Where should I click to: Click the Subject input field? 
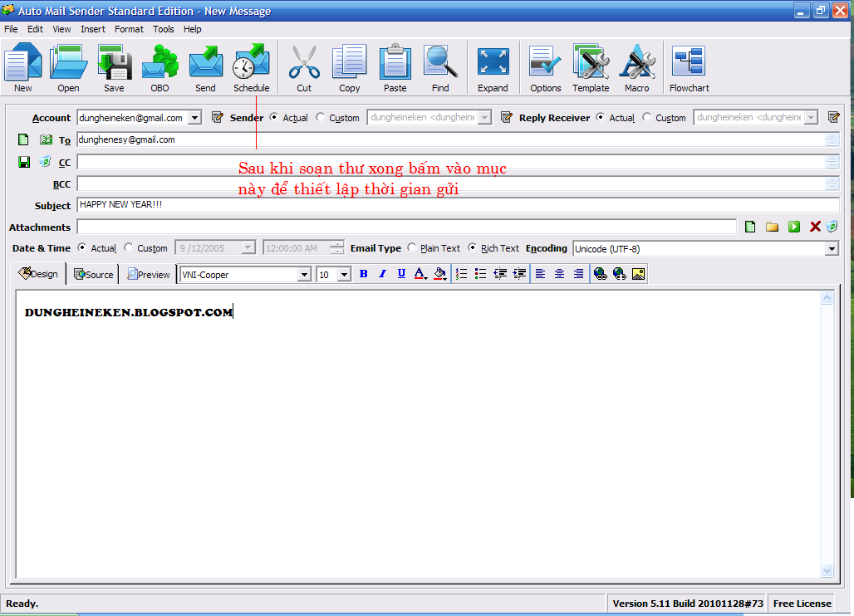(458, 205)
